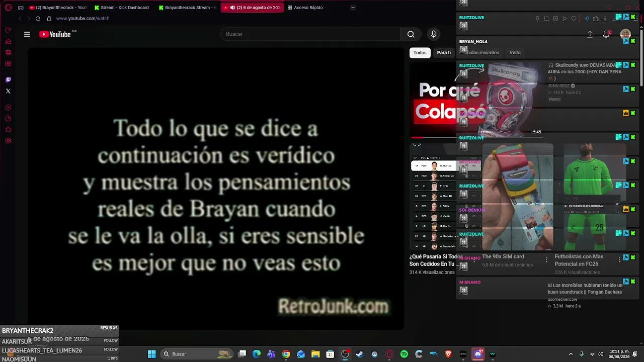The height and width of the screenshot is (362, 644).
Task: Open the Si Los Increíbles soundtrack video title
Action: [x=585, y=289]
